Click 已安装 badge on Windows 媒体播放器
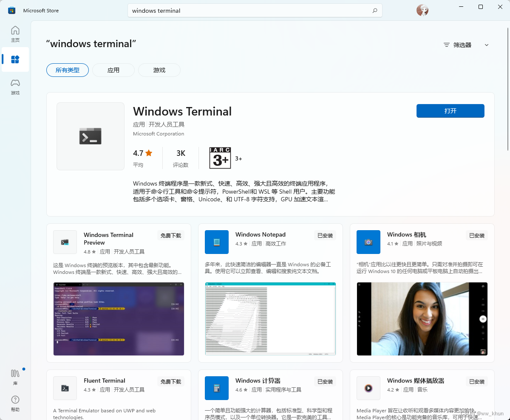The height and width of the screenshot is (420, 510). pos(477,382)
